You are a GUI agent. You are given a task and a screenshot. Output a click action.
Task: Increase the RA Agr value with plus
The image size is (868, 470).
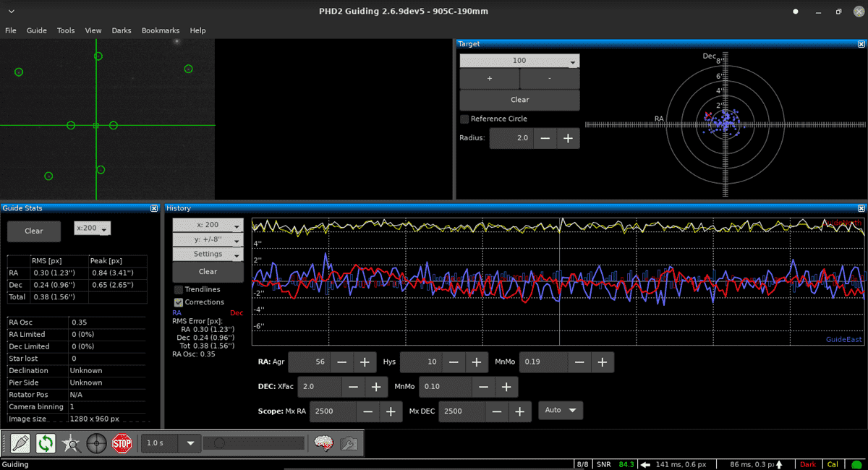[365, 362]
